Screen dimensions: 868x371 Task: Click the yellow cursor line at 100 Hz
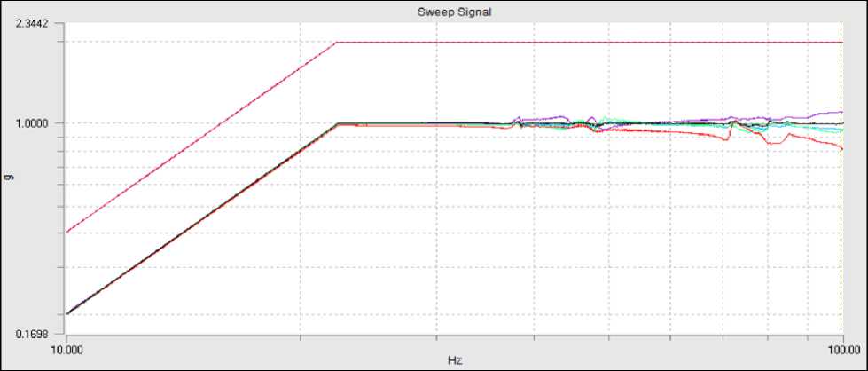(841, 178)
